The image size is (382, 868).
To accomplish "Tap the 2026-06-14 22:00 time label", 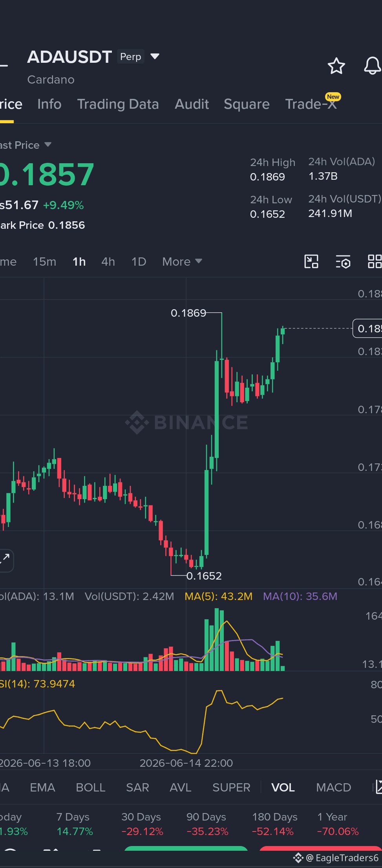I will 186,763.
